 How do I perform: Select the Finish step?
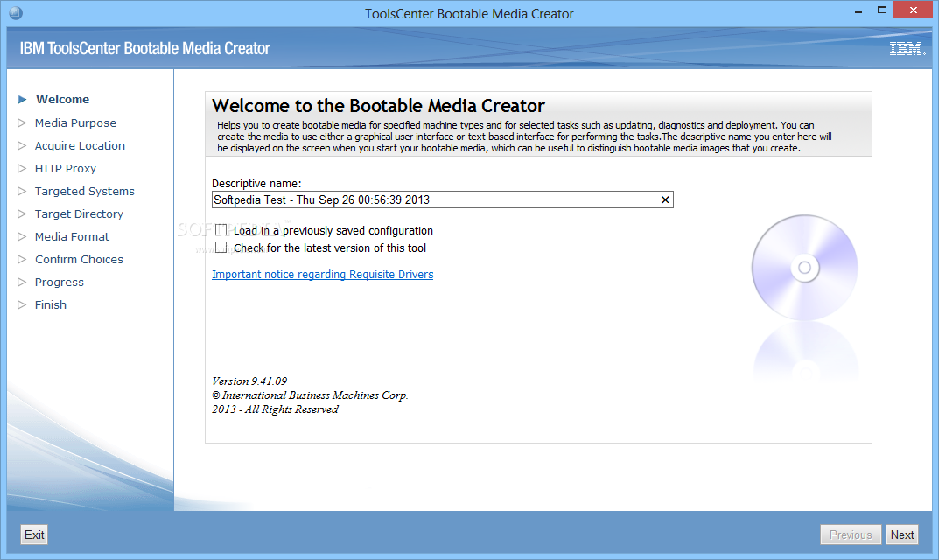[50, 304]
